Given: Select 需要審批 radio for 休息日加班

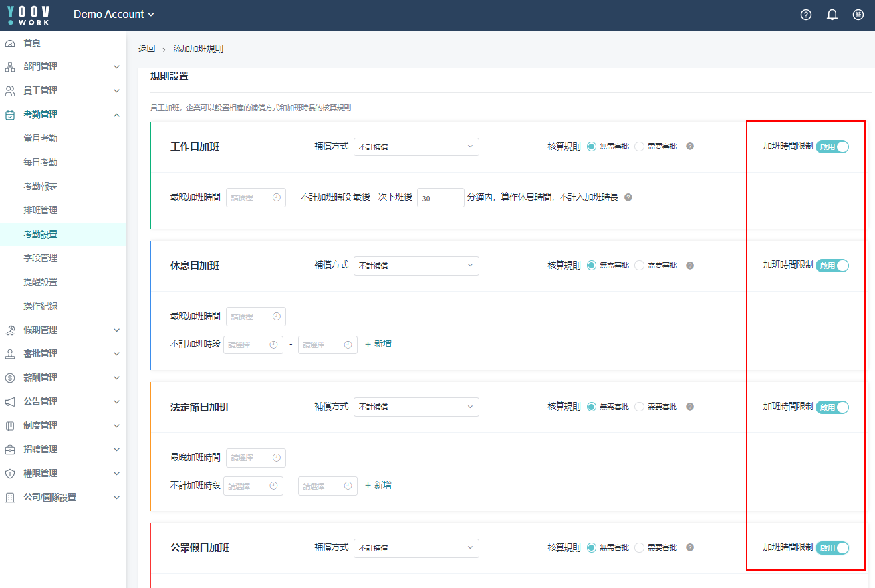Looking at the screenshot, I should point(640,266).
